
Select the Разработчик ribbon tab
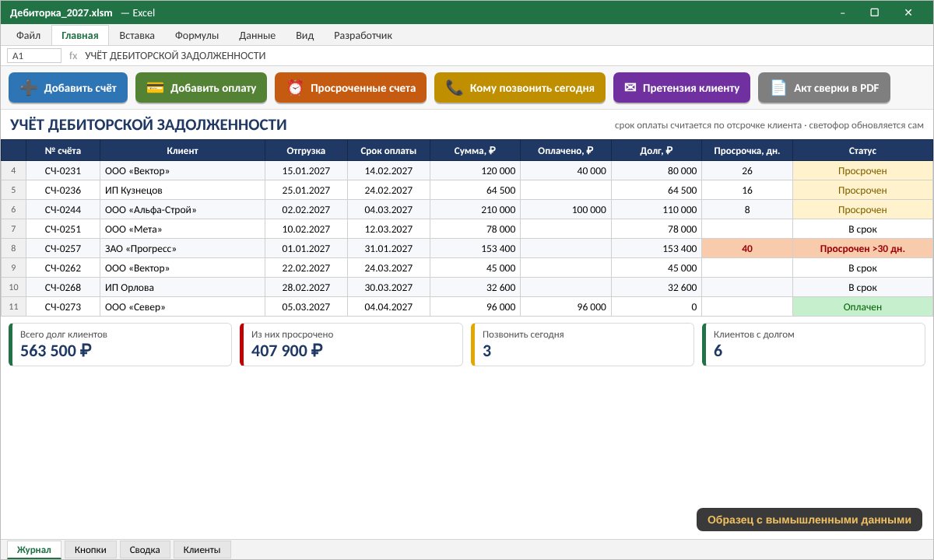[363, 35]
